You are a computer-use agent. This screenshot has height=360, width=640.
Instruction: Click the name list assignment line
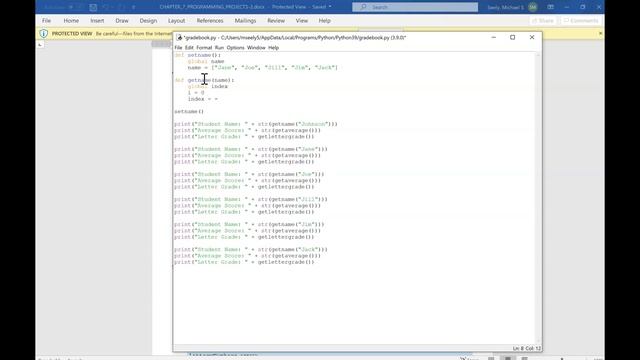pyautogui.click(x=262, y=67)
